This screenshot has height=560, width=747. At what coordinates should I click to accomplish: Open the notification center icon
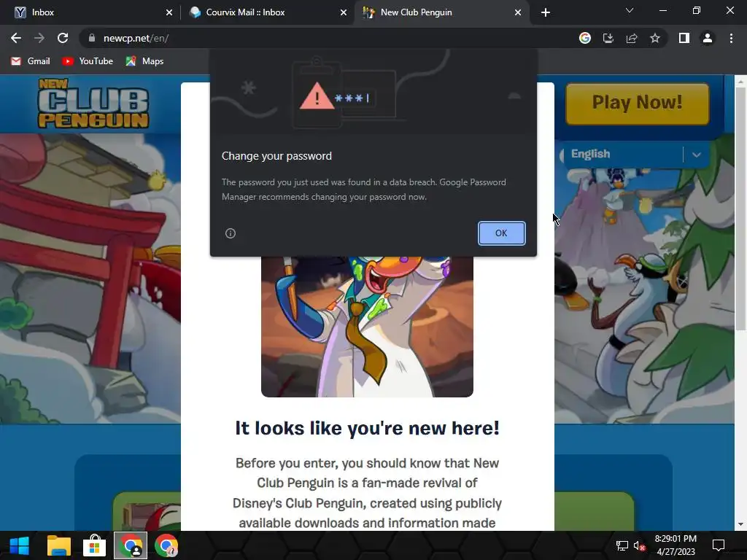tap(719, 545)
